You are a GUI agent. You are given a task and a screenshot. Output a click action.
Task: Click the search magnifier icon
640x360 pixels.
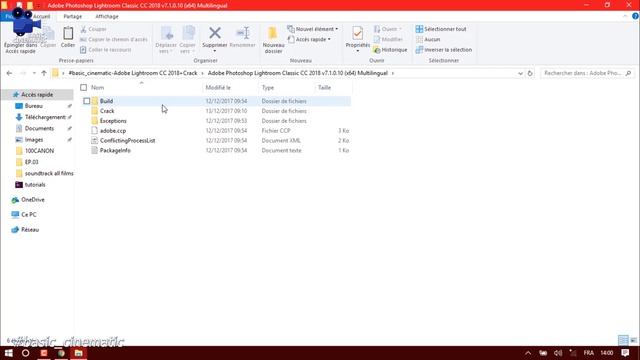(629, 73)
